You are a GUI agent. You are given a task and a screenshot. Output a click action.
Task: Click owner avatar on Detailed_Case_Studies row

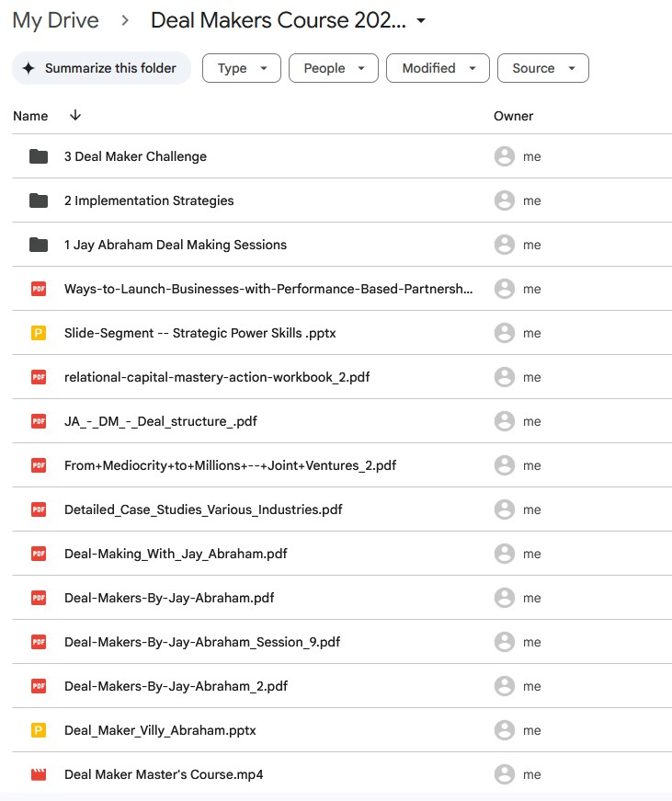(504, 509)
